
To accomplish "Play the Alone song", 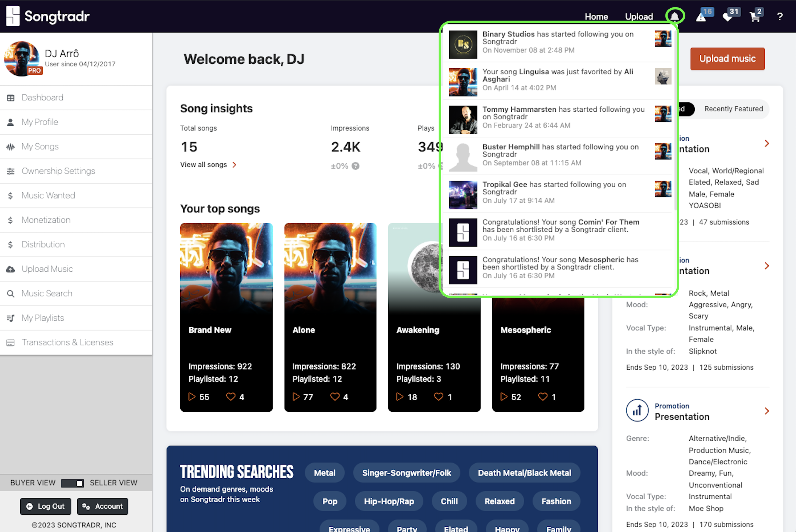I will click(296, 397).
